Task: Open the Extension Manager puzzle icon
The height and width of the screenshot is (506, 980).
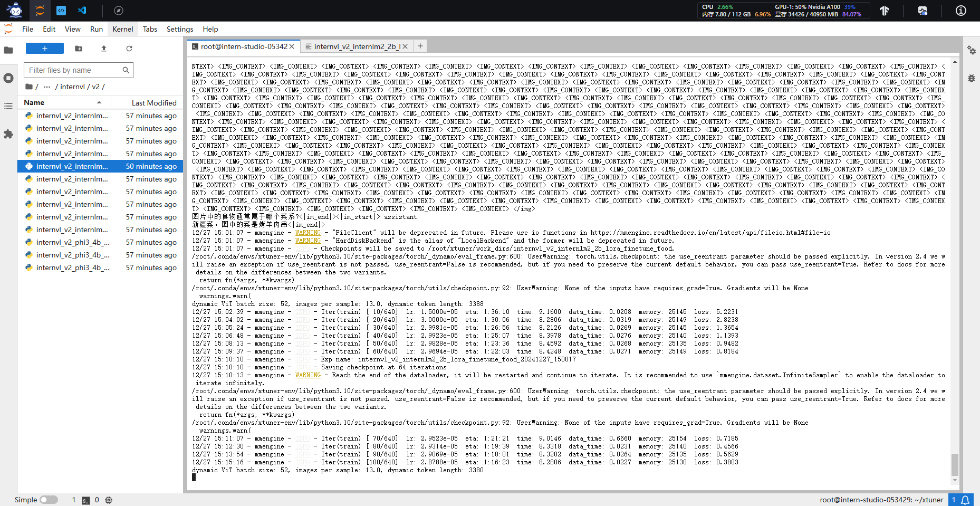Action: coord(8,134)
